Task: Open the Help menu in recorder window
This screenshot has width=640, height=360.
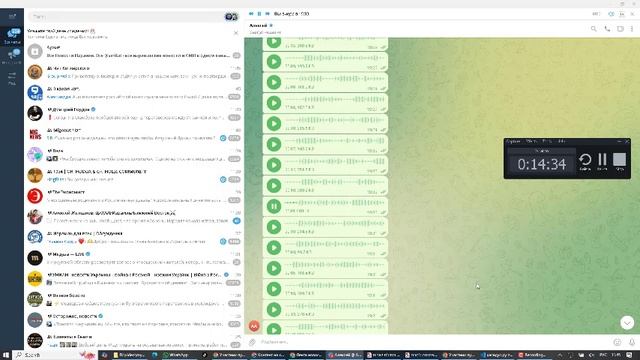Action: pyautogui.click(x=562, y=141)
